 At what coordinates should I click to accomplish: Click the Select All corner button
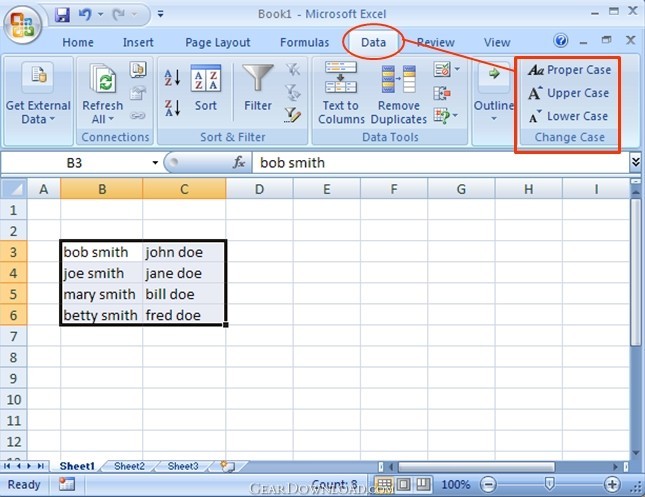click(14, 189)
